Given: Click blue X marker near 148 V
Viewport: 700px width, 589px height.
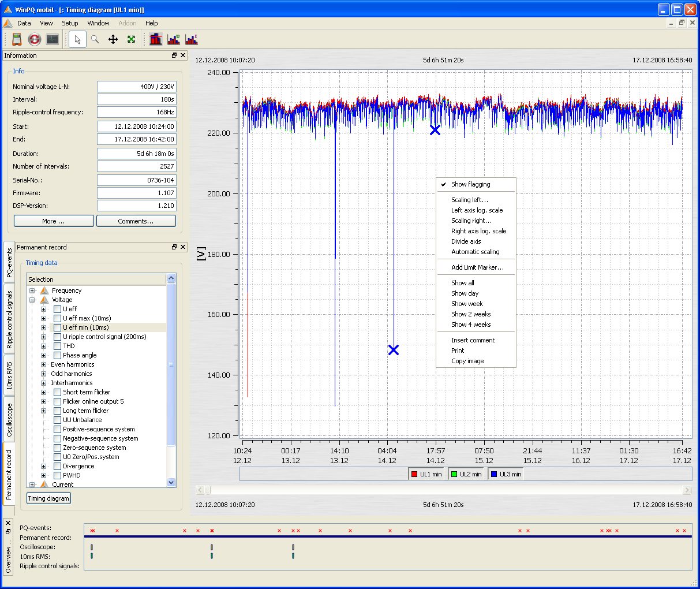Looking at the screenshot, I should pos(394,350).
